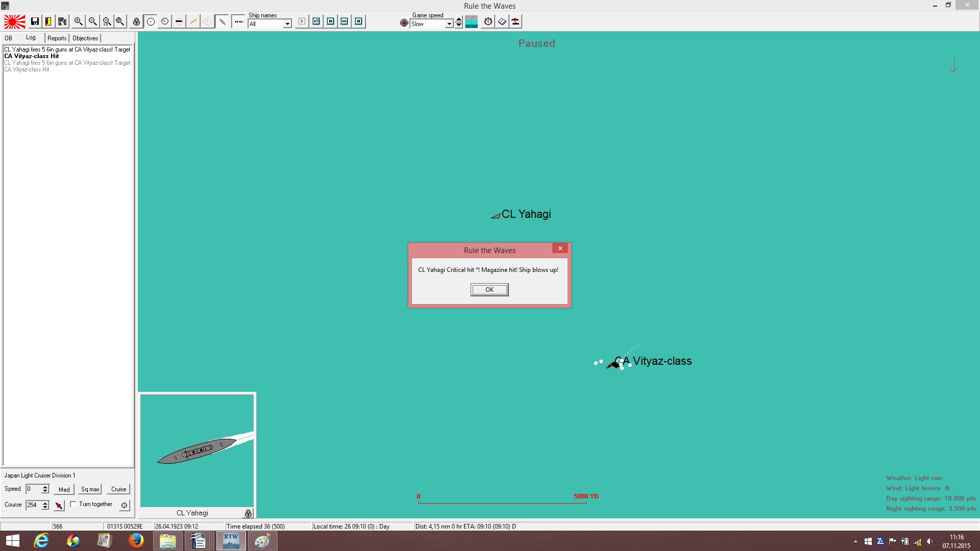Viewport: 980px width, 551px height.
Task: Open the Reports tab
Action: click(x=57, y=38)
